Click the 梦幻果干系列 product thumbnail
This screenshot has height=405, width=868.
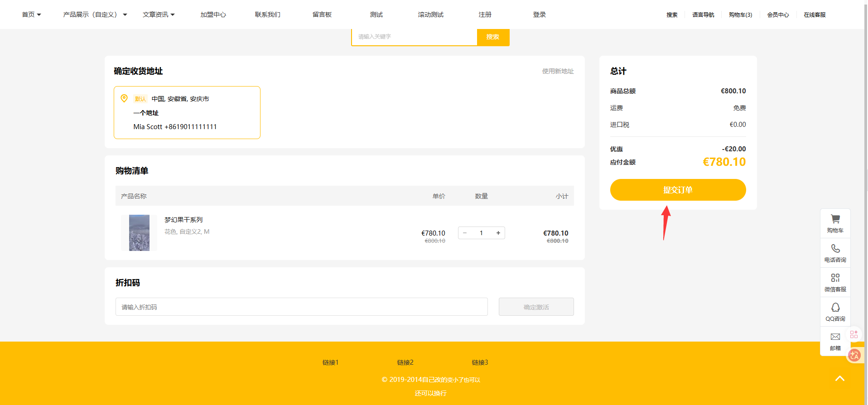pyautogui.click(x=139, y=233)
